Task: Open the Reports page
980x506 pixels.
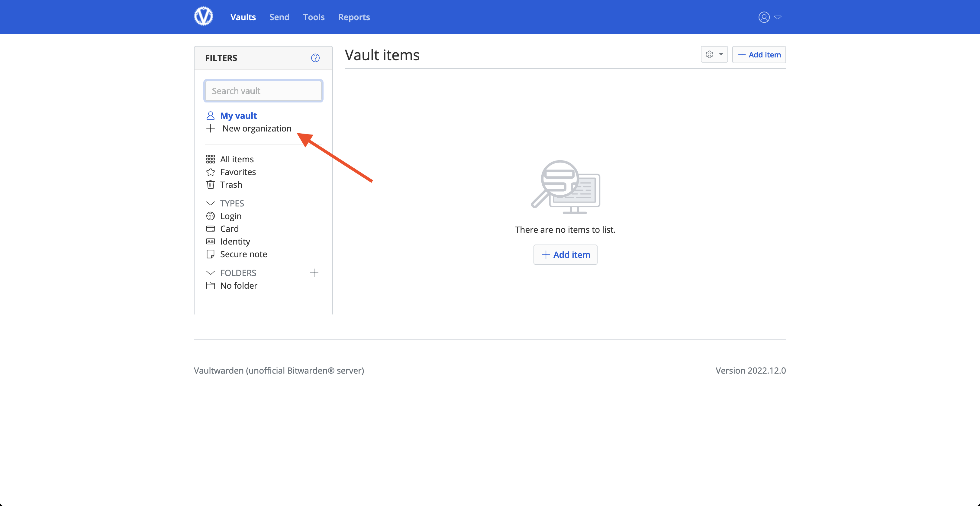Action: pos(354,17)
